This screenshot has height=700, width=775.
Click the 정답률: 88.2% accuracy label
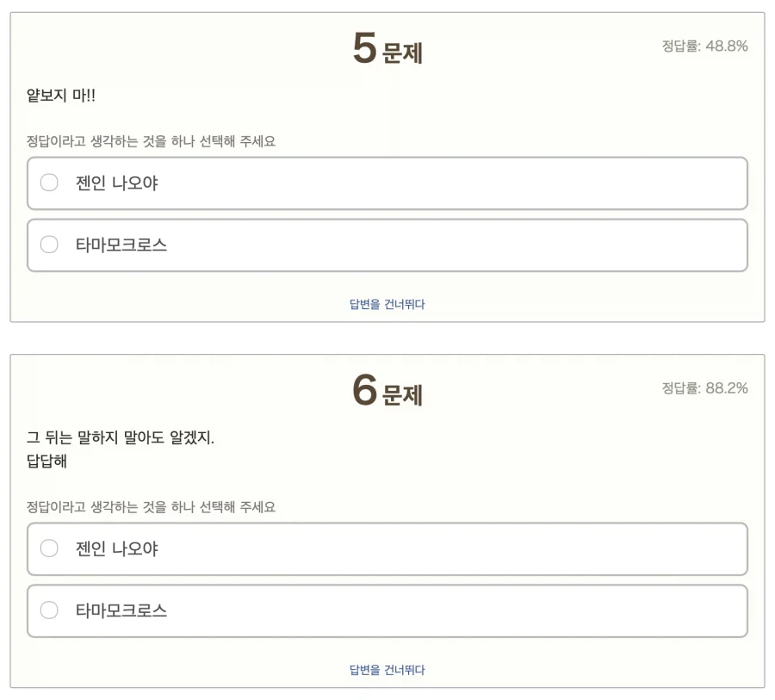[705, 388]
